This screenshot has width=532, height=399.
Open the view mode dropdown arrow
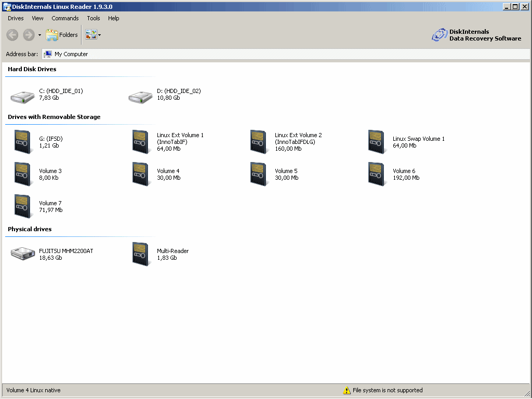pos(99,35)
